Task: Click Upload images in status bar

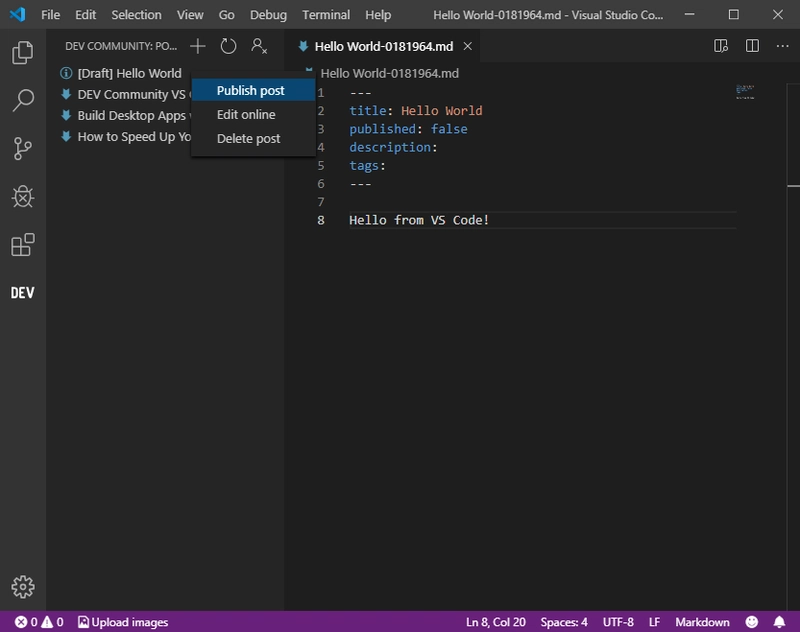Action: [123, 622]
